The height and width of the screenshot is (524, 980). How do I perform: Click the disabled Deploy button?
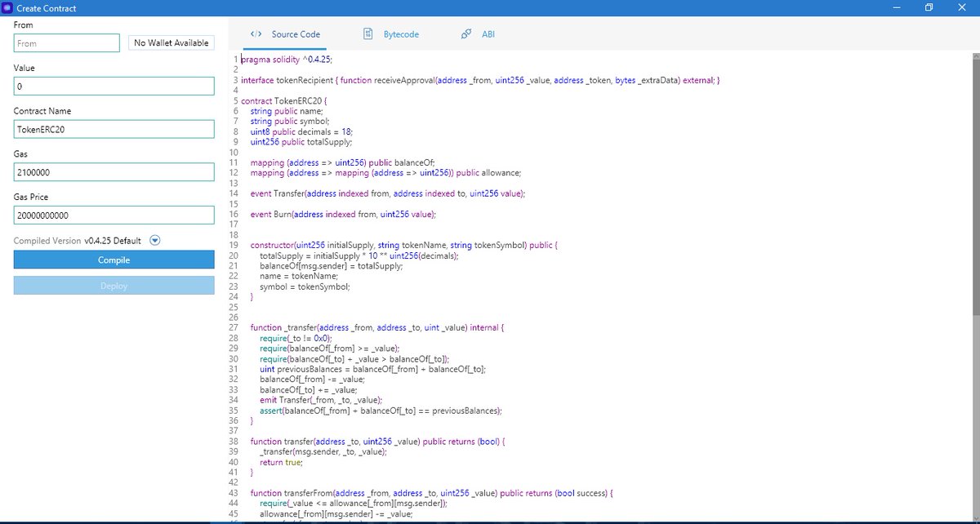[114, 286]
